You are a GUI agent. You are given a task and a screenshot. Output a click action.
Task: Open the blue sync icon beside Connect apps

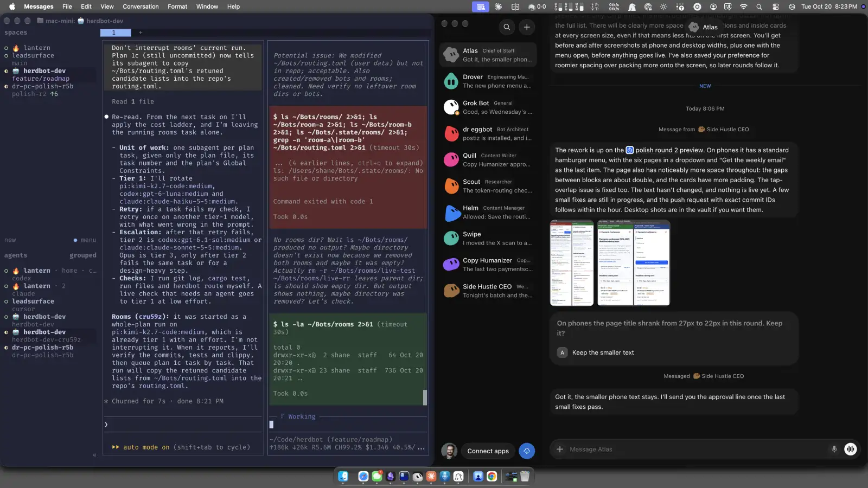pos(527,451)
